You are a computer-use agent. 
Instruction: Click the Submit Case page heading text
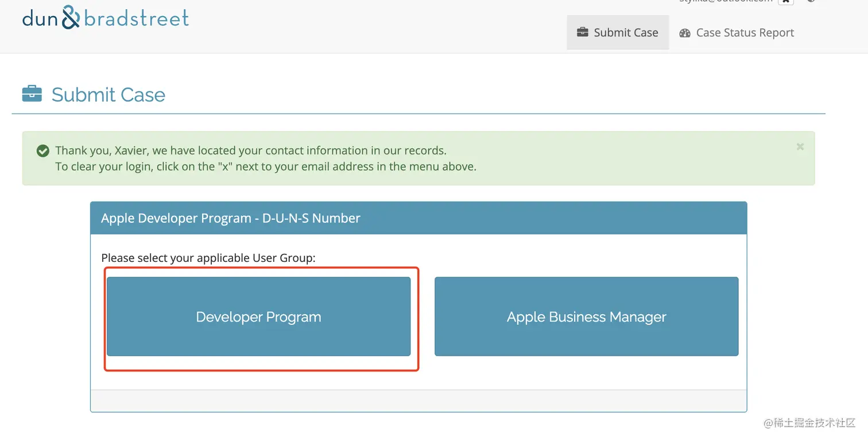coord(108,94)
